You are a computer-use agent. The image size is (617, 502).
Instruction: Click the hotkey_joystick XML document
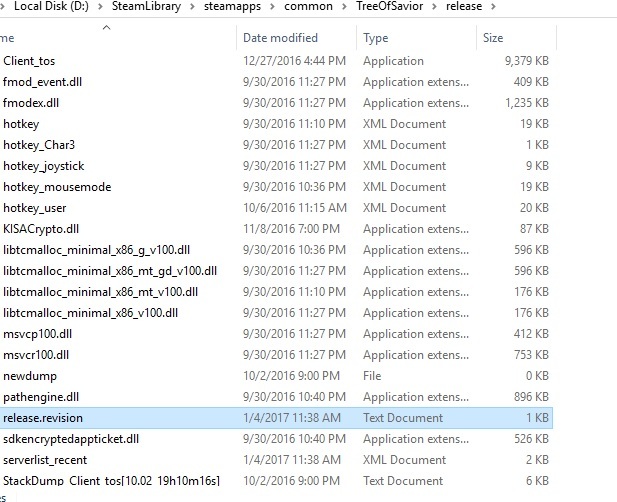coord(43,165)
